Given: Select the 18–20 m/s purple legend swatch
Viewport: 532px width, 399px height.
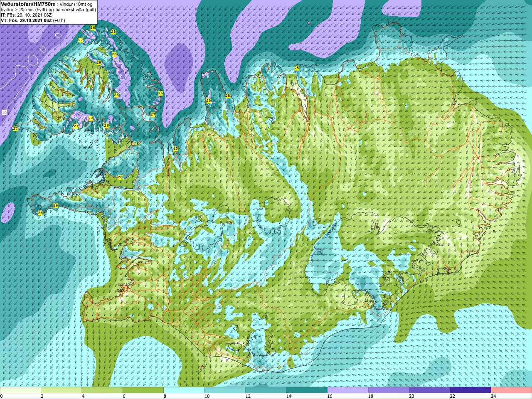Looking at the screenshot, I should pos(389,390).
